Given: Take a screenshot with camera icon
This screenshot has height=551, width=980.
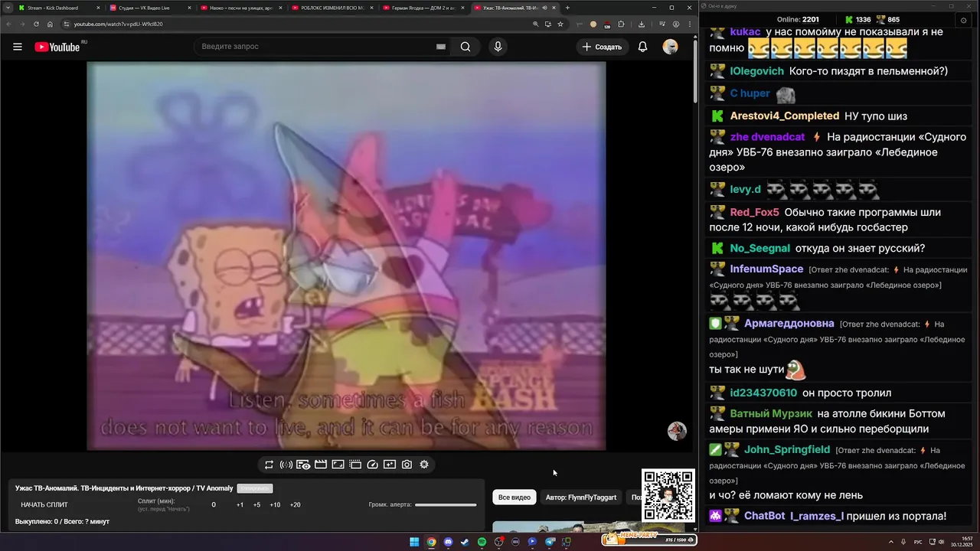Looking at the screenshot, I should click(x=407, y=465).
